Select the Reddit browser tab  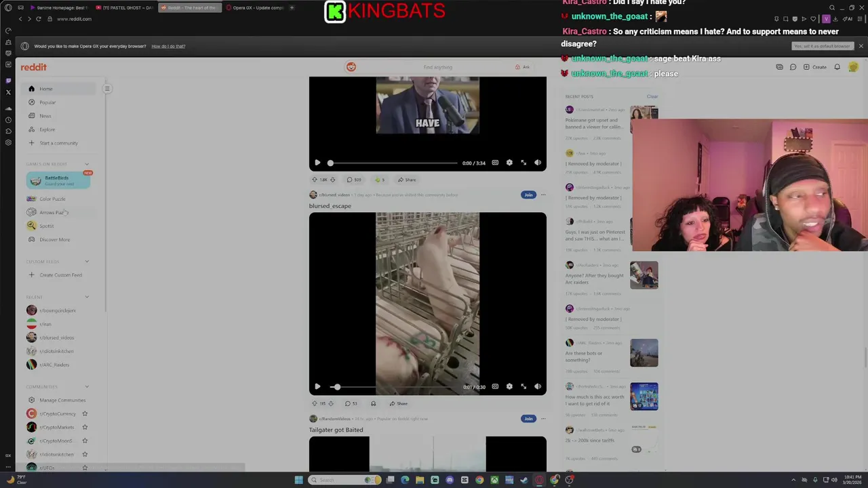coord(190,7)
